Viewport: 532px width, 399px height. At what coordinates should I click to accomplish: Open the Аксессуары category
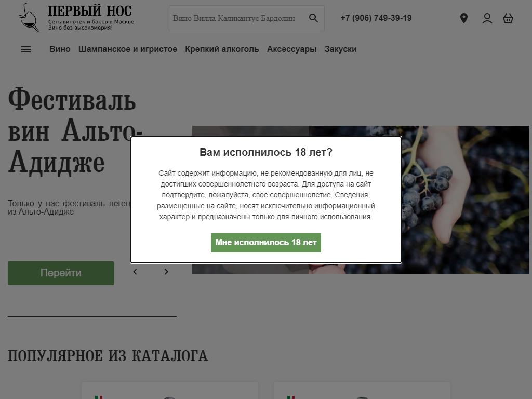coord(292,49)
